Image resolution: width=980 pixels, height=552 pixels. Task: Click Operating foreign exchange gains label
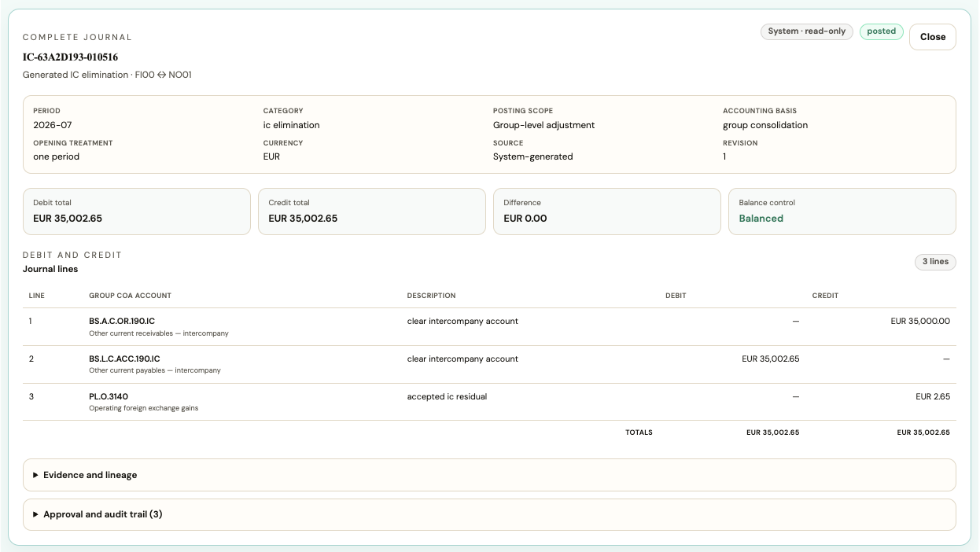(143, 408)
